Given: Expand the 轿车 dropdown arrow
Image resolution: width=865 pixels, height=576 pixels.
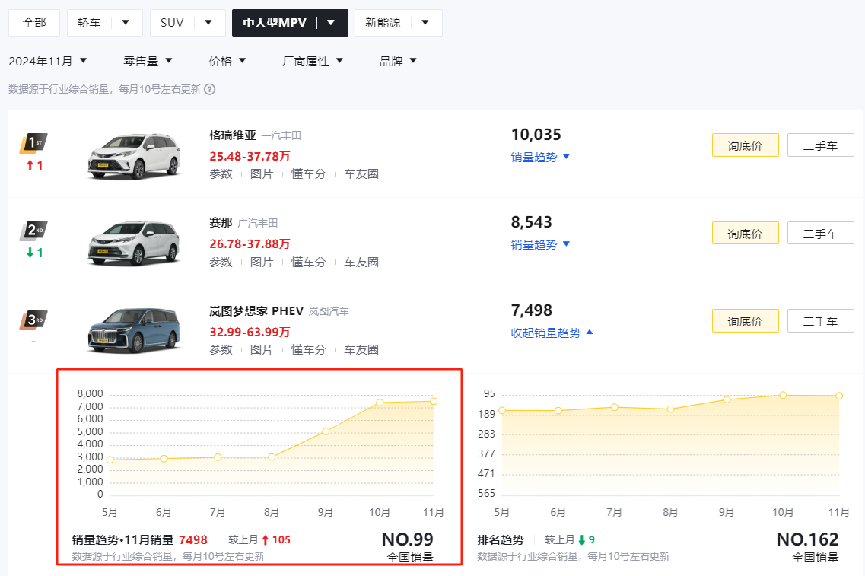Looking at the screenshot, I should tap(126, 23).
